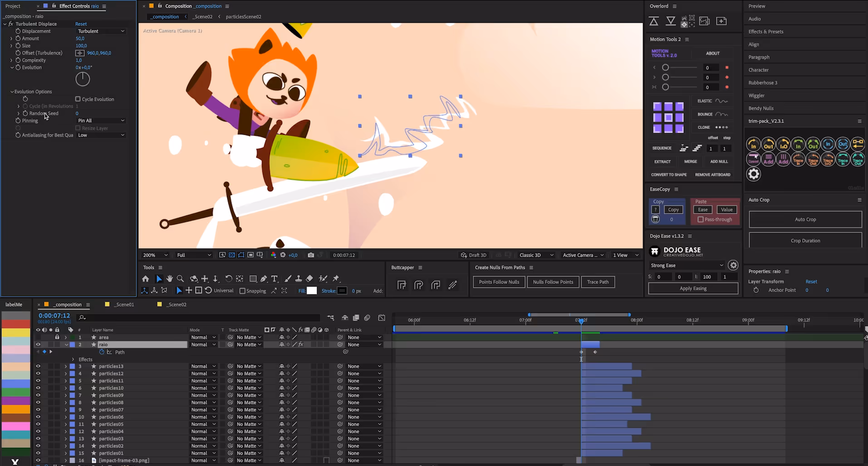The image size is (868, 466).
Task: Select the Hand tool
Action: tap(170, 279)
